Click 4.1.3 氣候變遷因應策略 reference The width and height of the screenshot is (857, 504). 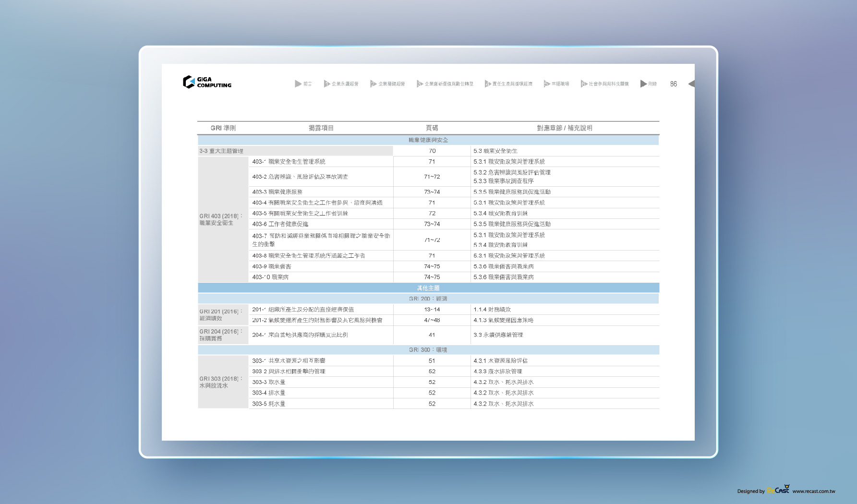503,320
